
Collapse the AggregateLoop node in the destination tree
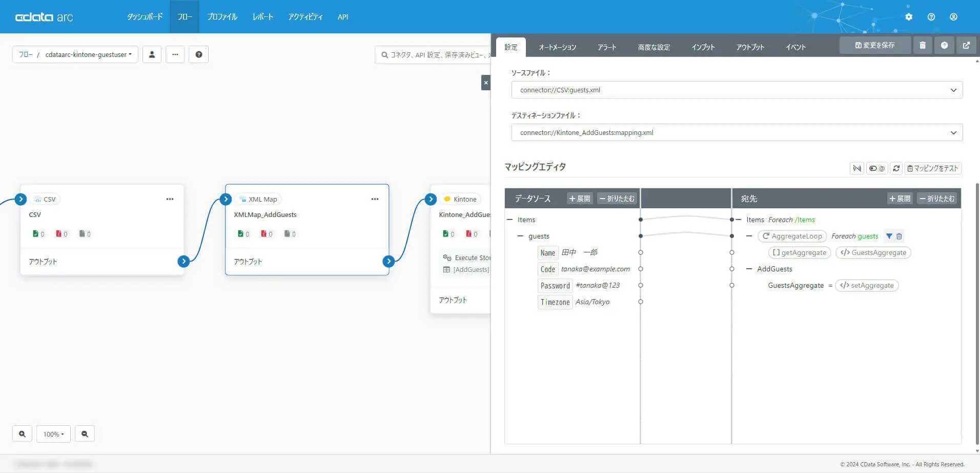tap(749, 236)
